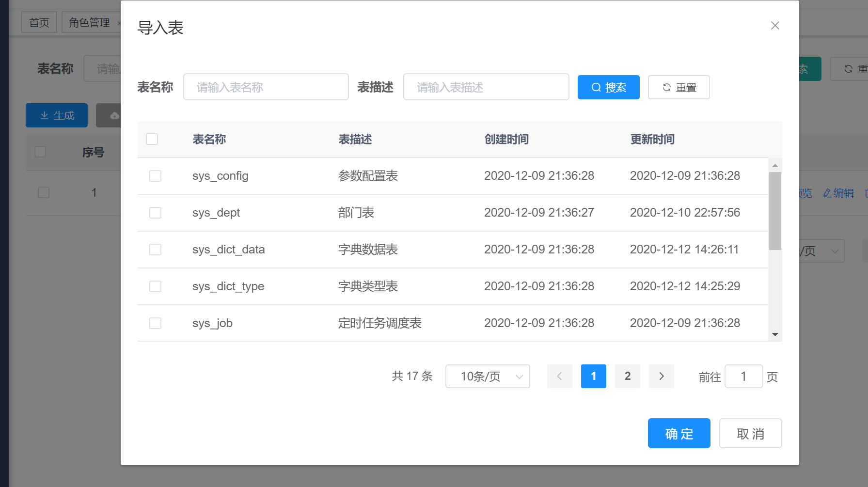The image size is (868, 487).
Task: Click the 表名称 input in the dialog
Action: click(266, 87)
